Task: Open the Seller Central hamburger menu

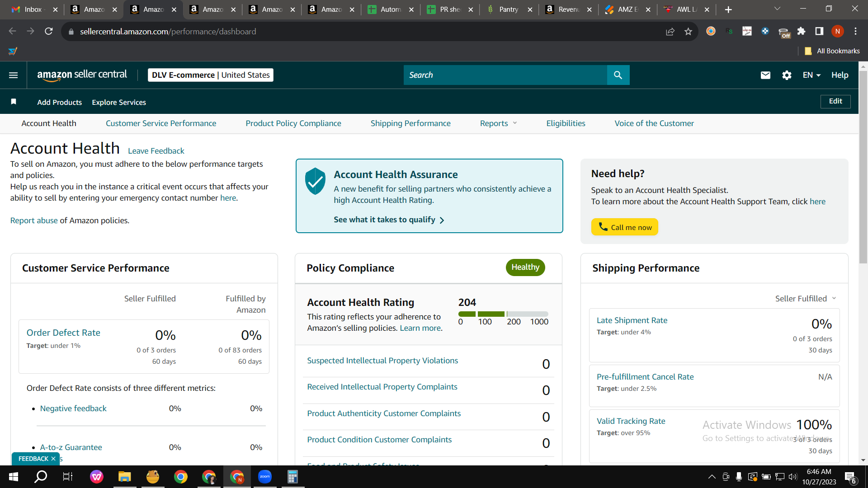Action: pos(14,75)
